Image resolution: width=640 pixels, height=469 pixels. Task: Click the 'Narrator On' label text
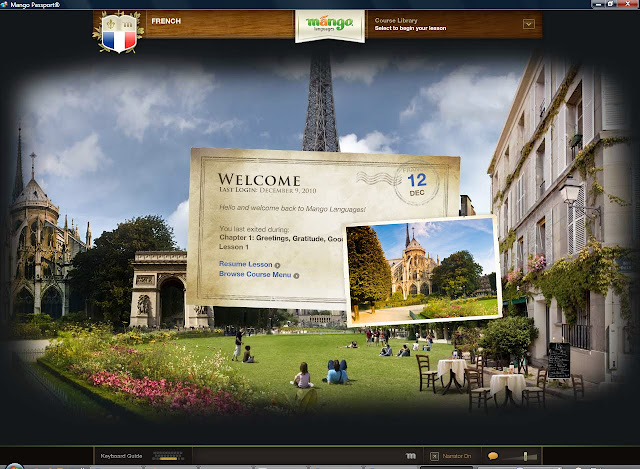pos(457,456)
